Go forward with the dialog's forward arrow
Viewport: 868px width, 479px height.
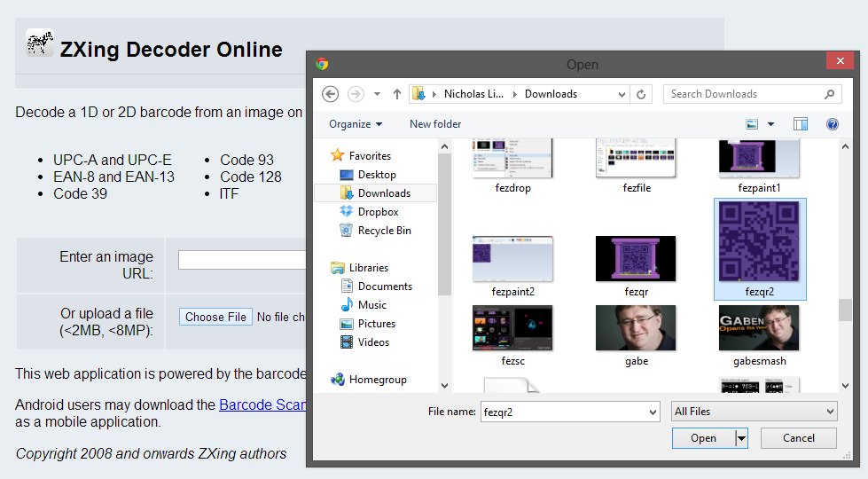pos(356,94)
